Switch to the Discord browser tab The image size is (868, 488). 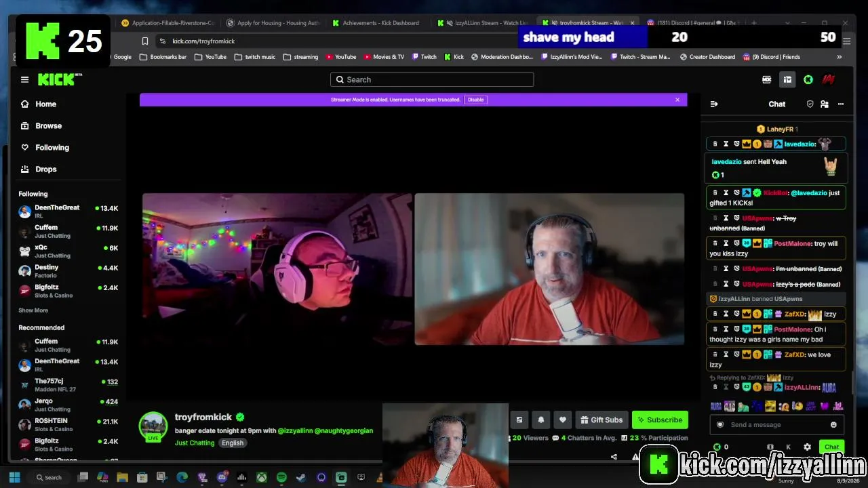(x=692, y=23)
